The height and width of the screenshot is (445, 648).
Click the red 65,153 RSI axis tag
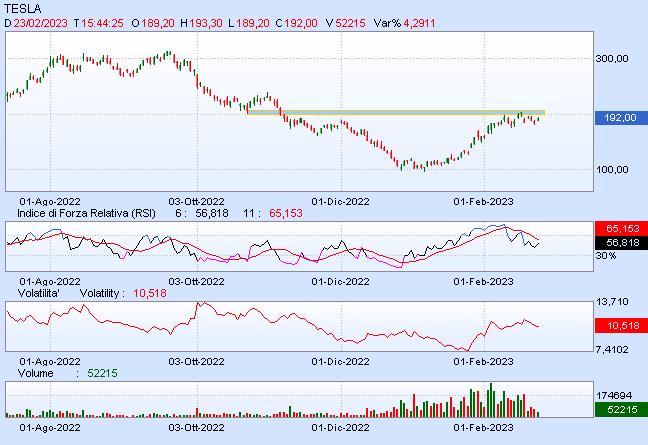tap(621, 228)
